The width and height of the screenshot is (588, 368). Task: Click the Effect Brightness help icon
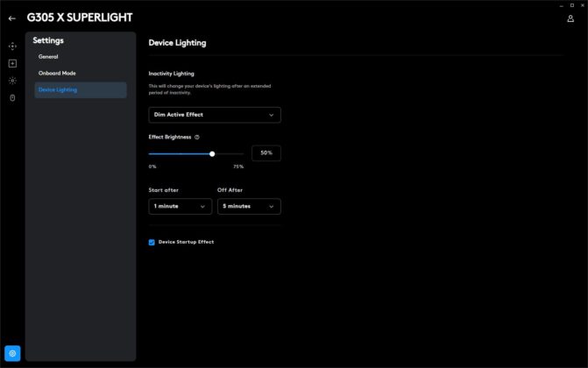(x=197, y=138)
